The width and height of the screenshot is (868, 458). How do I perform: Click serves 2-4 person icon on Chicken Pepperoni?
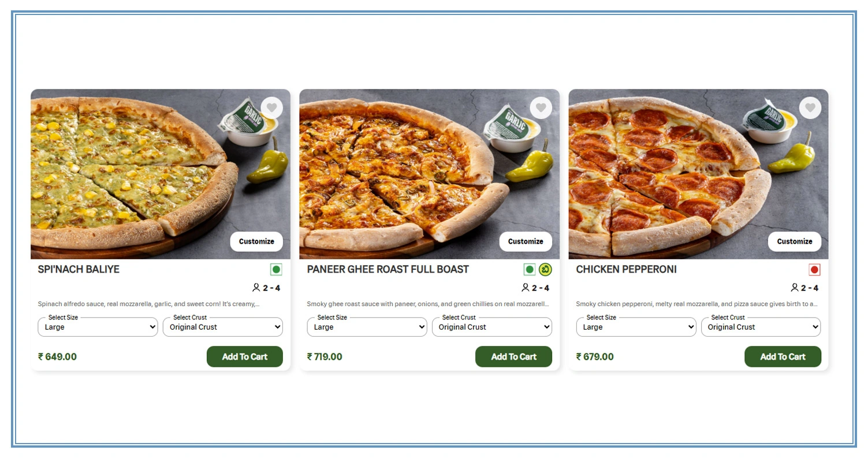tap(795, 288)
